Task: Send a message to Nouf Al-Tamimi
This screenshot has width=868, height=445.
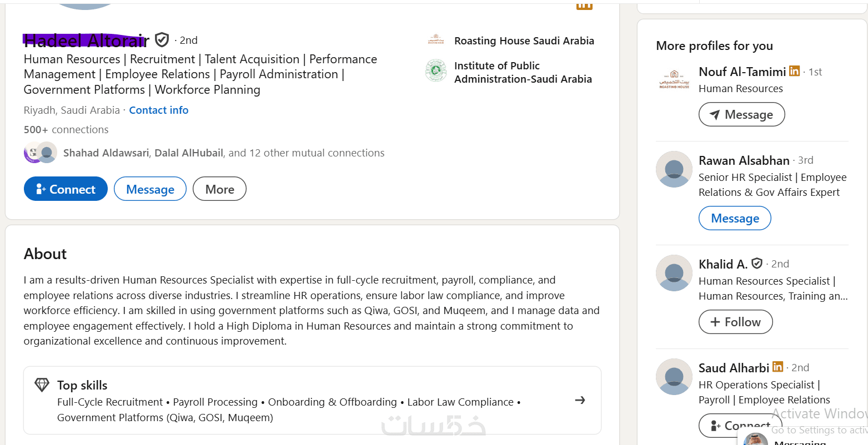Action: pyautogui.click(x=741, y=115)
